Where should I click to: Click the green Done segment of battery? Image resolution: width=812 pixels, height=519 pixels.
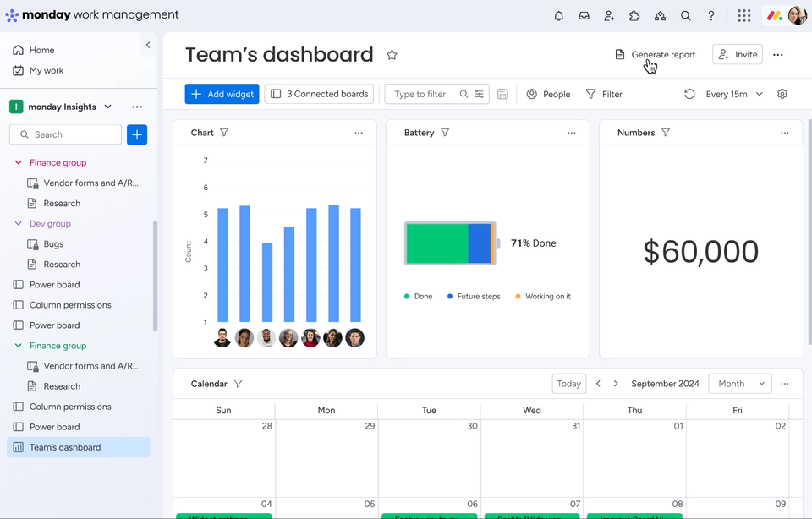click(437, 243)
